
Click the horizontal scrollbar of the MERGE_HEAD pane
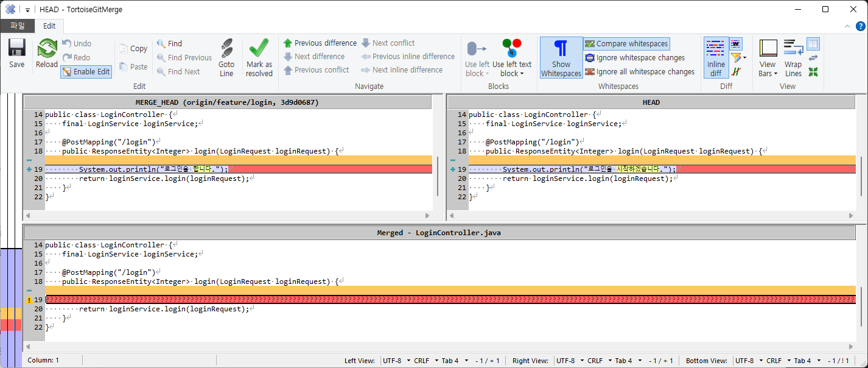coord(227,216)
